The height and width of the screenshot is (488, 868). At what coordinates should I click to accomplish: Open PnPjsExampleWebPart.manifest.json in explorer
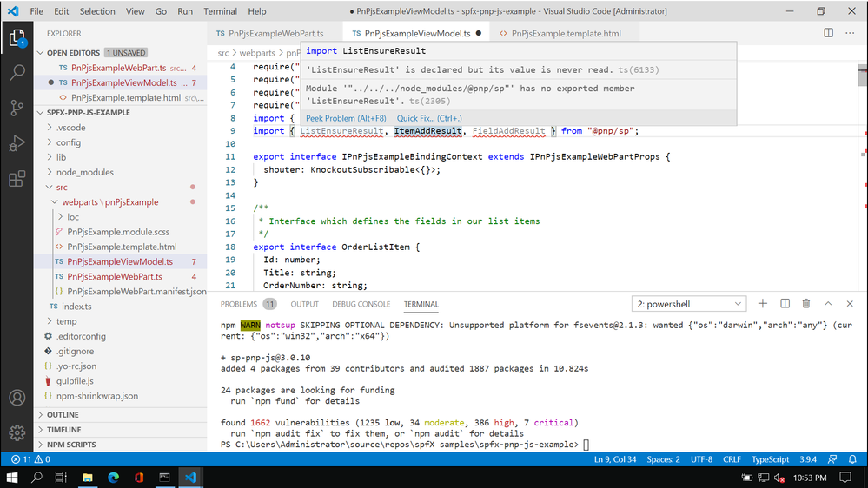pyautogui.click(x=136, y=292)
